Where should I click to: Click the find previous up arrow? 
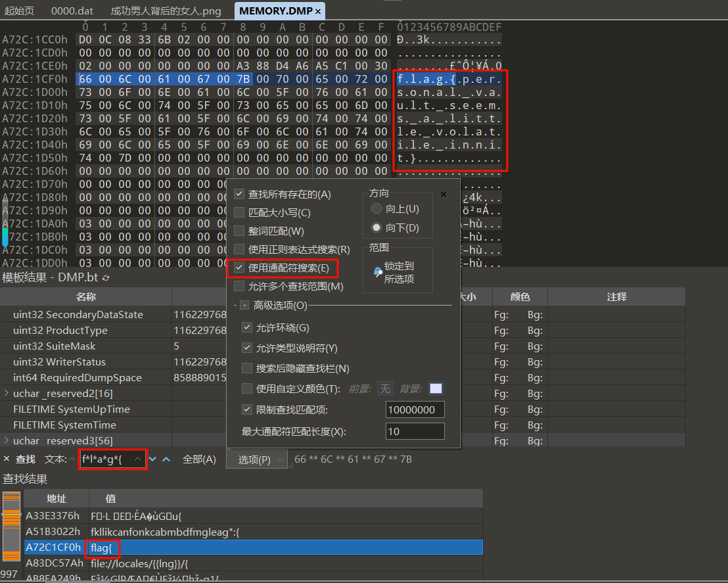(166, 459)
